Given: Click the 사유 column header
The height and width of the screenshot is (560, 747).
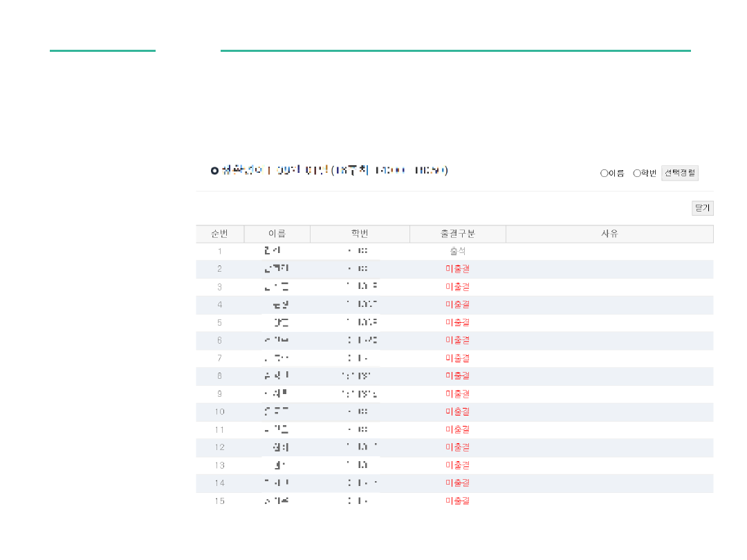Looking at the screenshot, I should click(x=609, y=234).
